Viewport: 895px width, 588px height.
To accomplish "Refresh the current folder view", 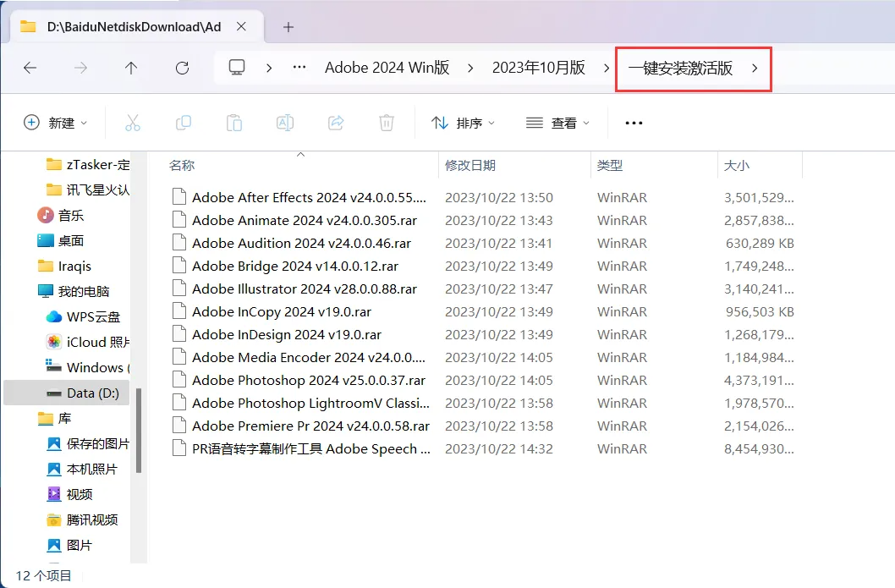I will point(182,69).
